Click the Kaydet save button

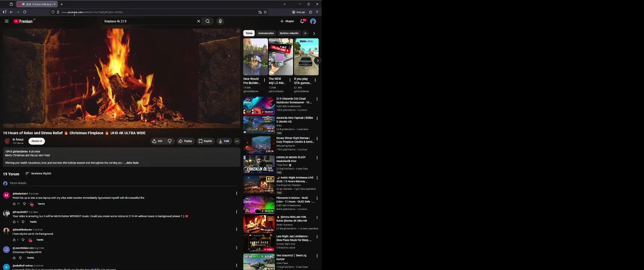[205, 141]
